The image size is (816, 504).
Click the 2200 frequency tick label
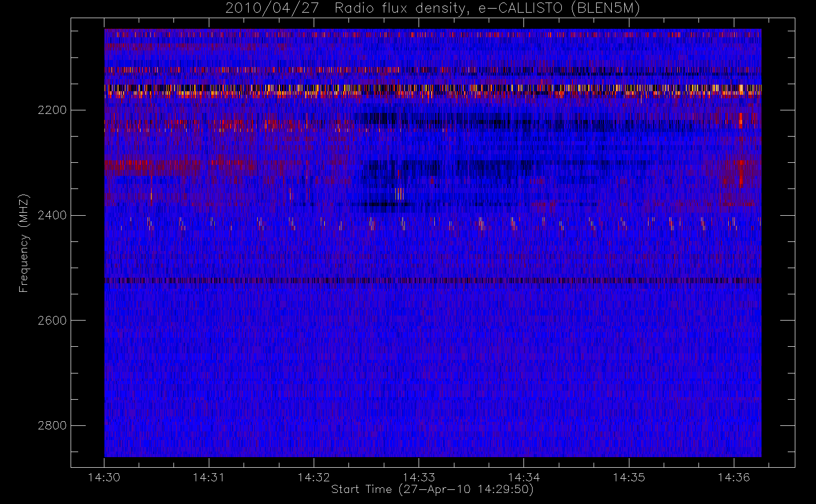(x=52, y=110)
